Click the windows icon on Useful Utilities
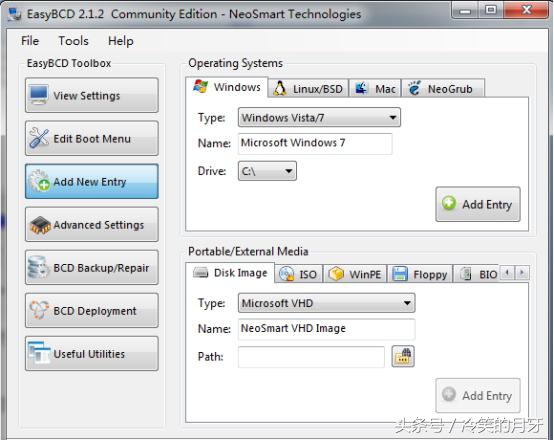This screenshot has height=440, width=554. [39, 353]
